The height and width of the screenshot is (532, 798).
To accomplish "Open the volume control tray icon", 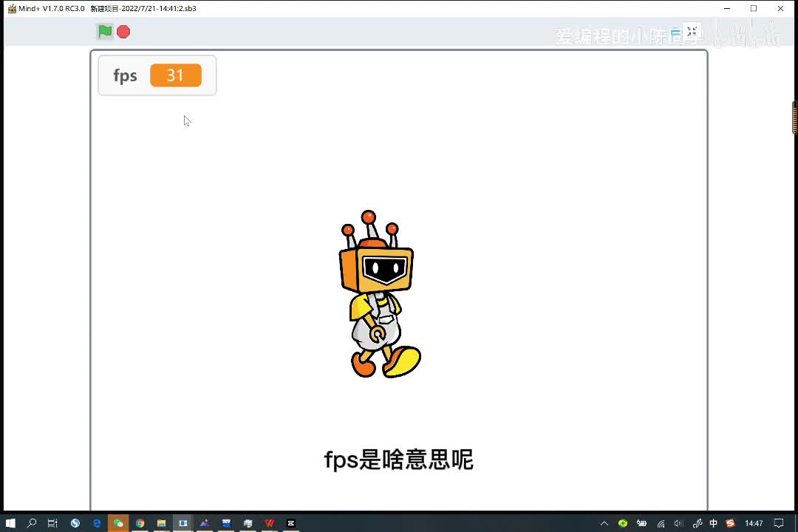I will click(678, 523).
